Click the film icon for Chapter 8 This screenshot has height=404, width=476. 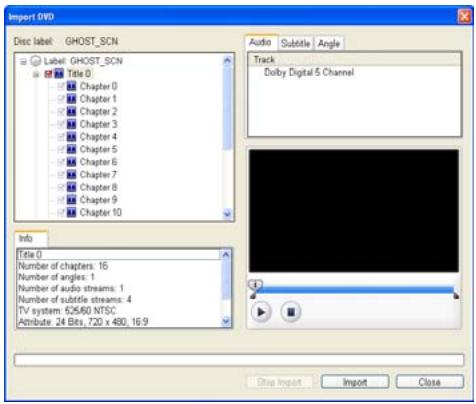coord(71,187)
